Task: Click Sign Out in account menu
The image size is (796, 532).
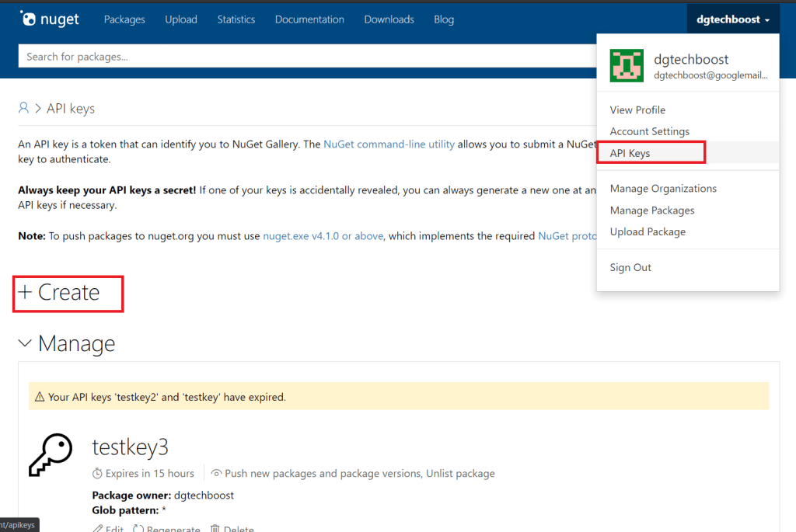Action: pos(630,267)
